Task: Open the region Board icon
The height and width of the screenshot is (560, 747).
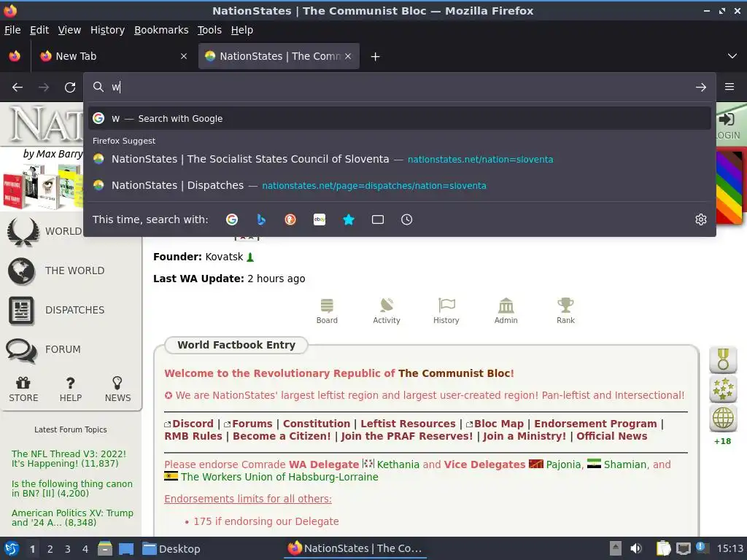Action: click(x=327, y=311)
